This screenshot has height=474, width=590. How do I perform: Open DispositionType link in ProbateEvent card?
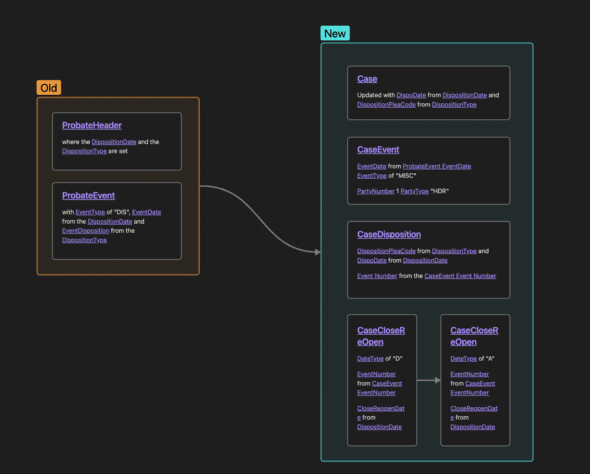click(x=84, y=240)
